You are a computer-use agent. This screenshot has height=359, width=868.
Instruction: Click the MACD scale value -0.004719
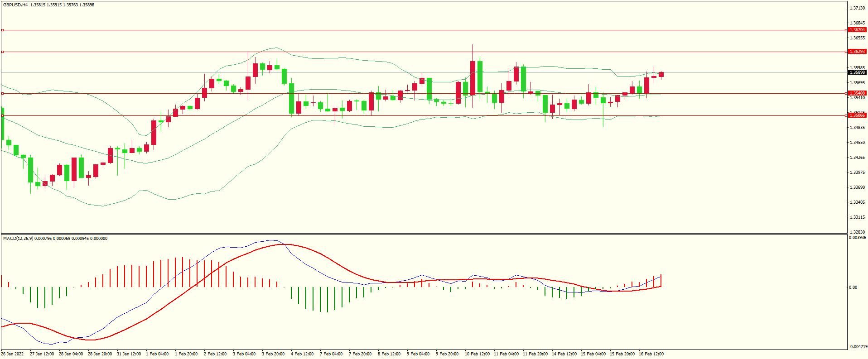click(858, 347)
